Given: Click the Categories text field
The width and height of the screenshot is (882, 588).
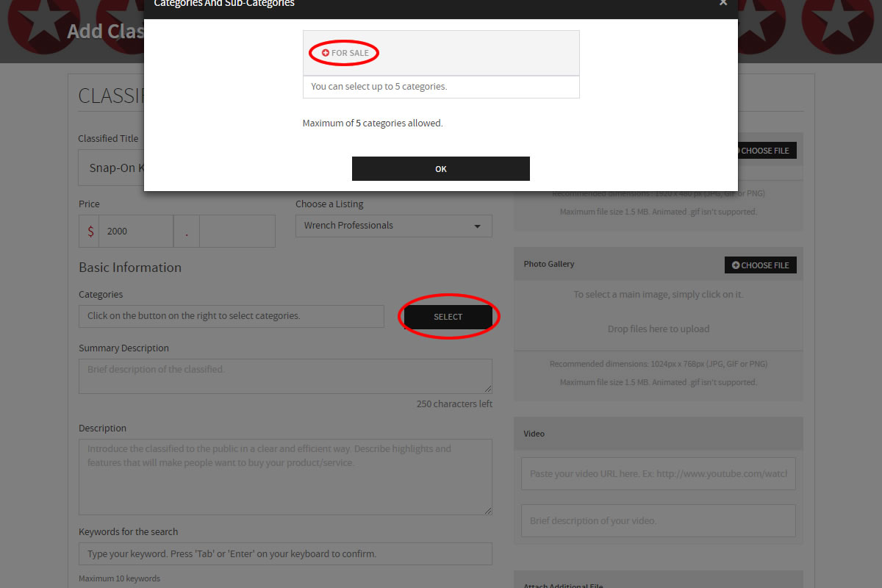Looking at the screenshot, I should (x=232, y=316).
